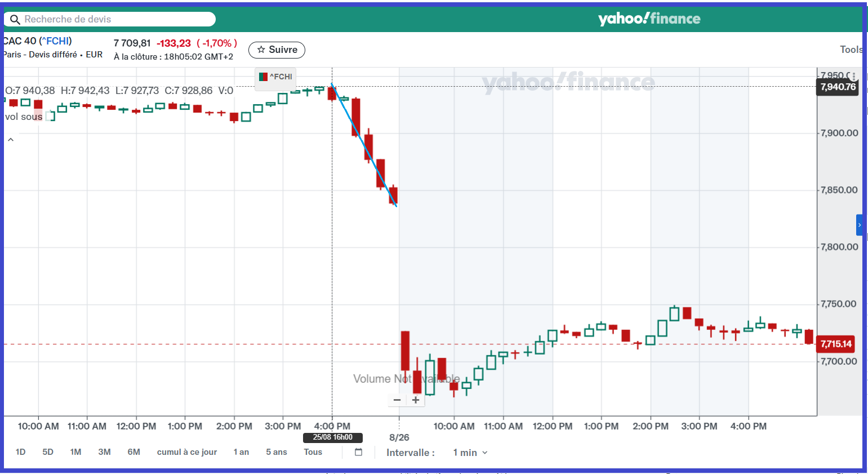Select the 1 an range button
The width and height of the screenshot is (868, 474).
click(x=241, y=452)
